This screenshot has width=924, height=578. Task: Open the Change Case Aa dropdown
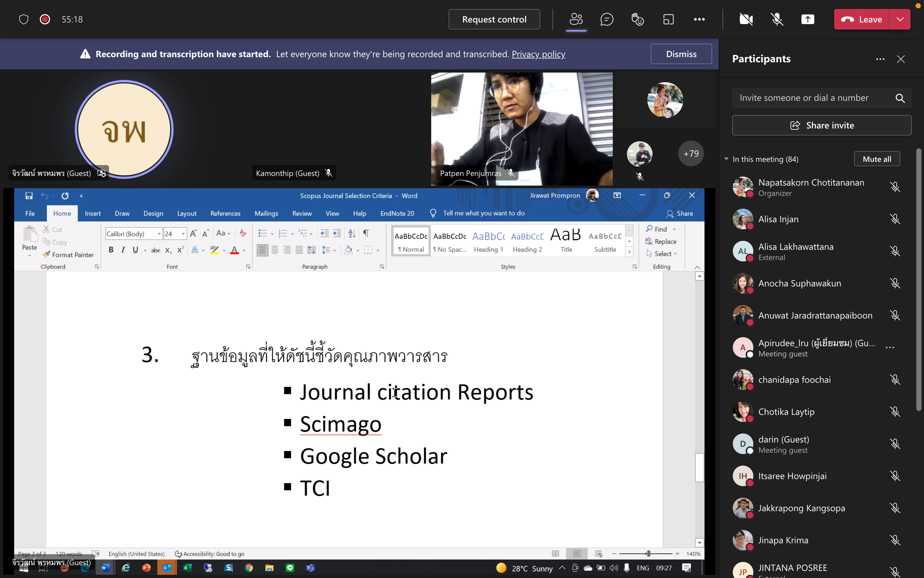[x=223, y=233]
